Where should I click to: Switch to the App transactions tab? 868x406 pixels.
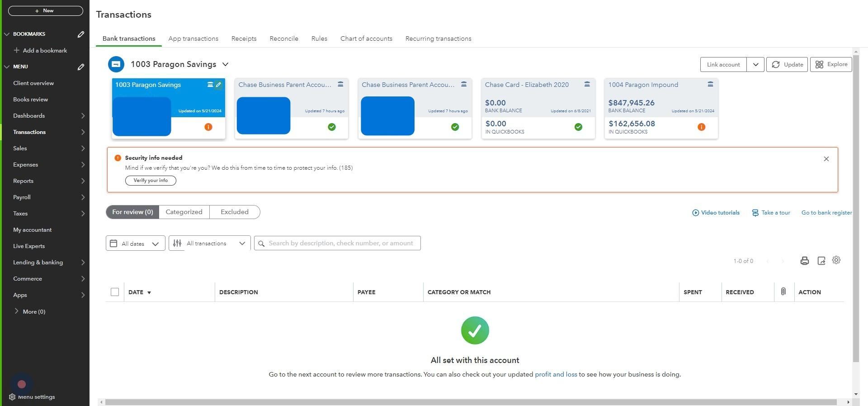193,39
